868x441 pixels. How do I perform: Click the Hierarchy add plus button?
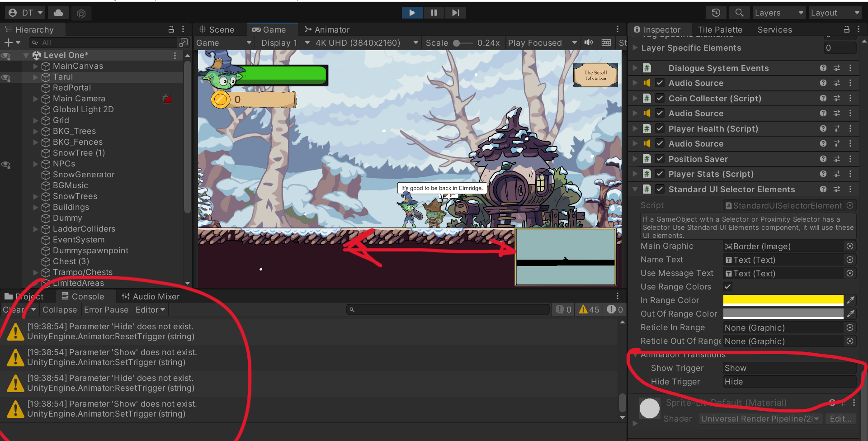click(8, 43)
